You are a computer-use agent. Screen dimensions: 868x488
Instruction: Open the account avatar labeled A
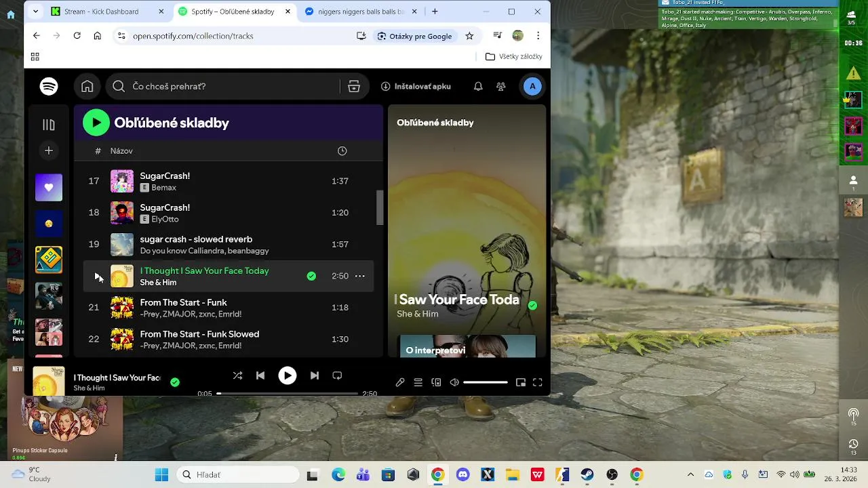[532, 86]
